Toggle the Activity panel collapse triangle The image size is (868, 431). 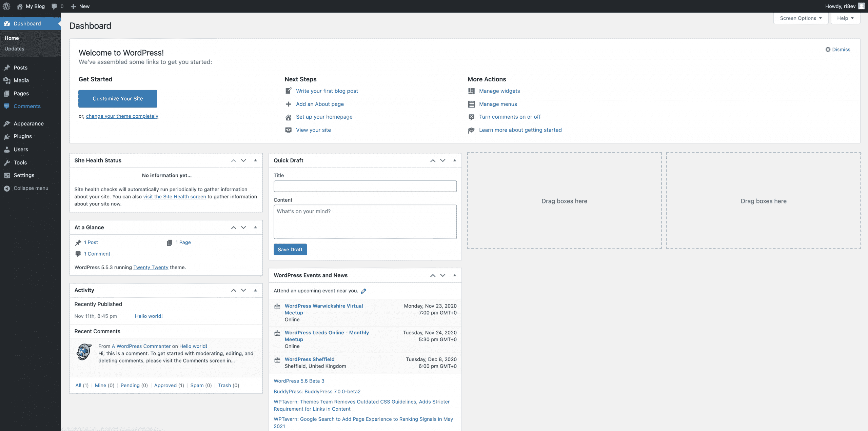255,290
